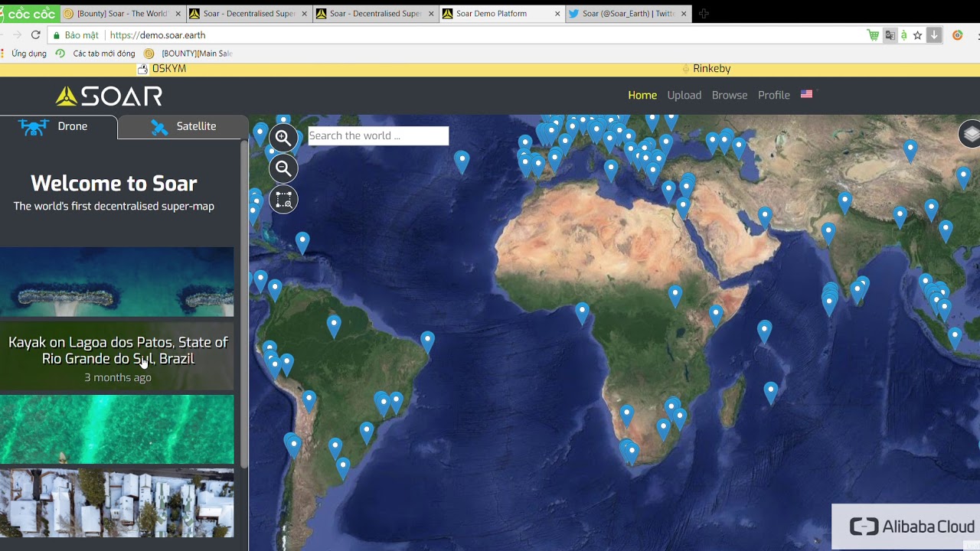Click the pin in Gulf of Guinea
980x551 pixels.
tap(582, 313)
